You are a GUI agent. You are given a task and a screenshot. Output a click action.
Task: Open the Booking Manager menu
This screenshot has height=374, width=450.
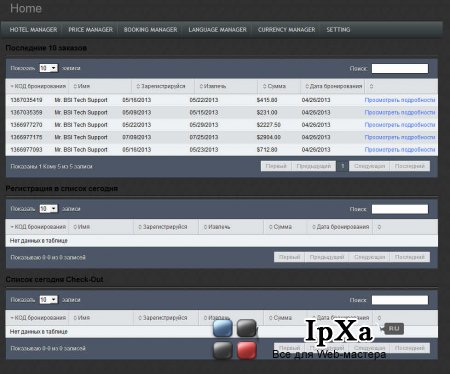tap(150, 30)
